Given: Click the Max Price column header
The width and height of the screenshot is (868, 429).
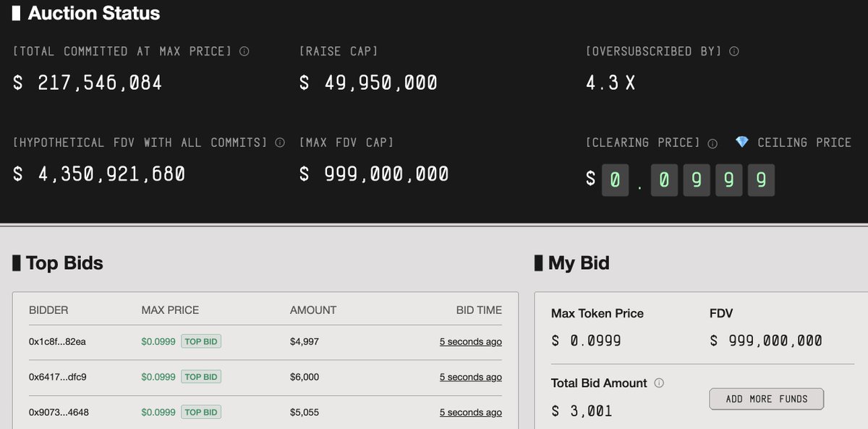Looking at the screenshot, I should coord(170,310).
